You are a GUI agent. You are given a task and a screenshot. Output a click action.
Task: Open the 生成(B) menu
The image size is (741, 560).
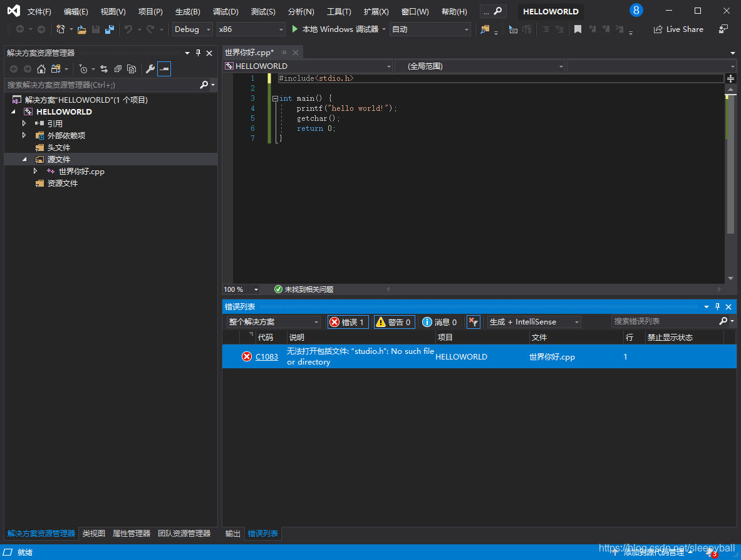188,11
